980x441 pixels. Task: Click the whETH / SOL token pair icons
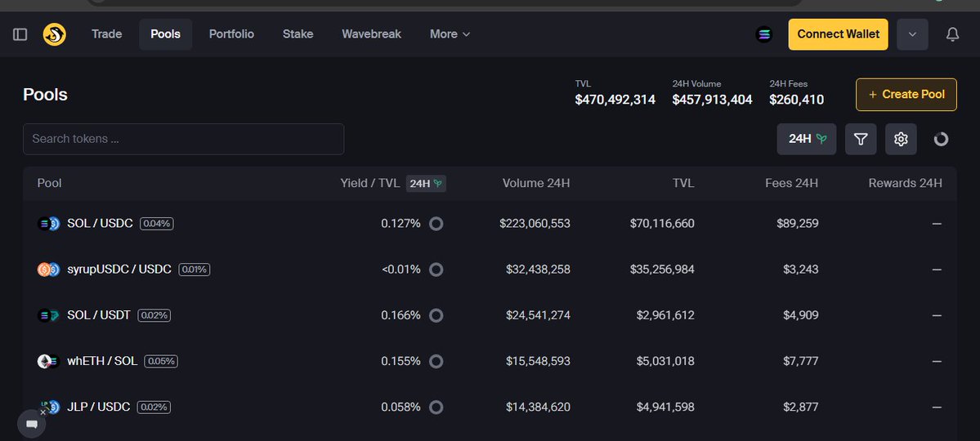coord(48,361)
